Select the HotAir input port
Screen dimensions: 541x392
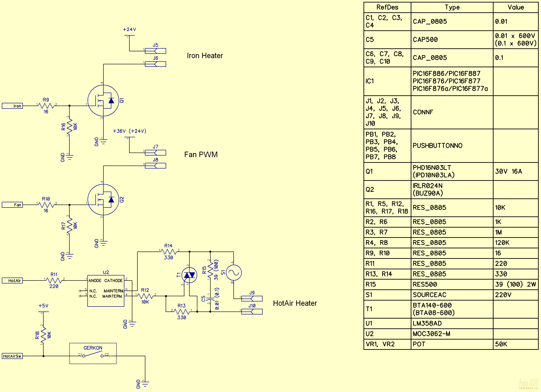(x=12, y=281)
